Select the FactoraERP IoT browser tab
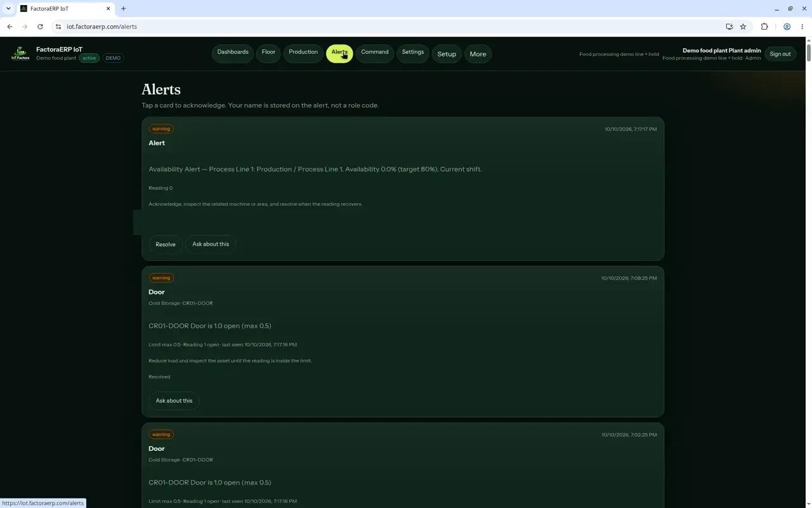 coord(65,9)
